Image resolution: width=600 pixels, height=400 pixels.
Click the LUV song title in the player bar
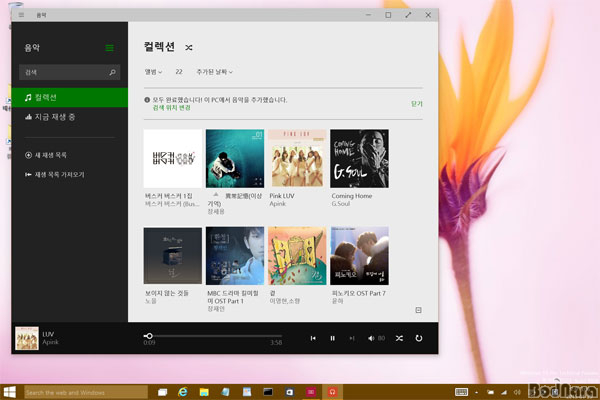pyautogui.click(x=48, y=334)
